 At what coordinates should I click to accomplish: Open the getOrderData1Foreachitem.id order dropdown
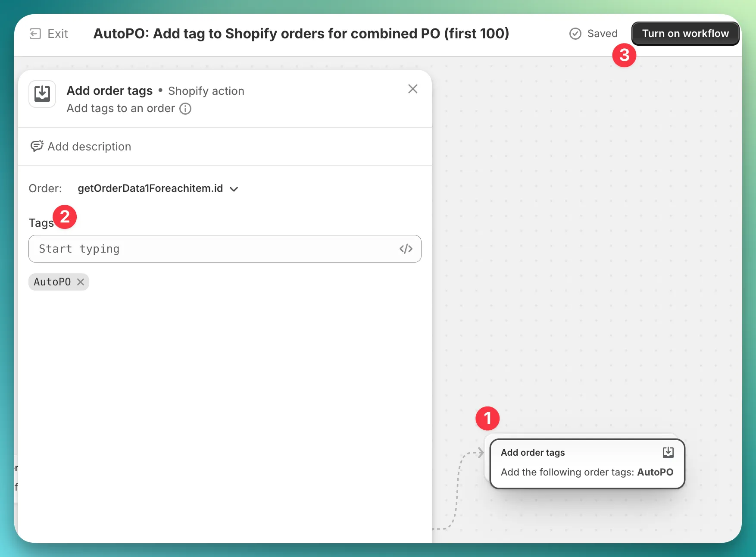pyautogui.click(x=150, y=188)
